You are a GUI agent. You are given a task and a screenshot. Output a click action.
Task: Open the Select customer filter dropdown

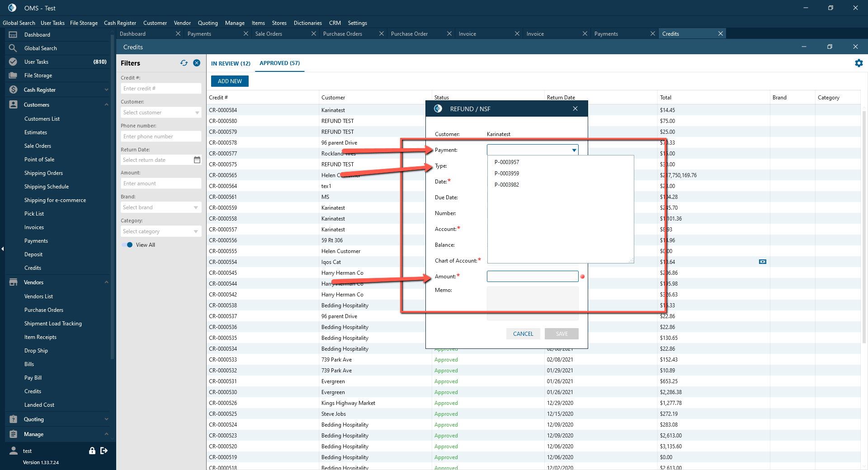(x=161, y=113)
